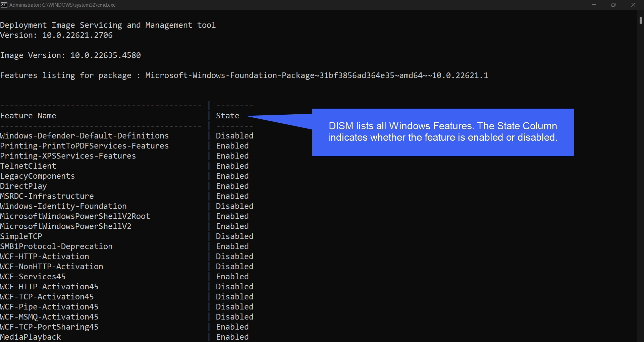Click the Disabled state of WCF-TCP-Activation45
The width and height of the screenshot is (644, 342).
pos(235,297)
